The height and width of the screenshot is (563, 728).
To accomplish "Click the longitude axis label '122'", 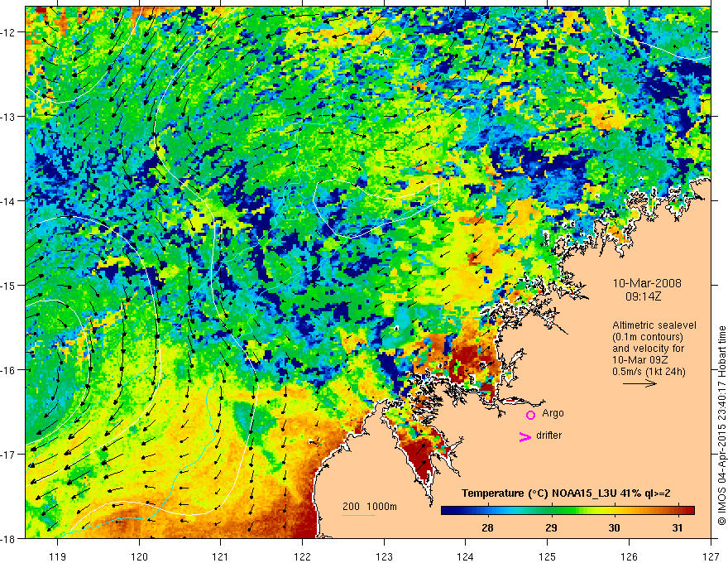I will [302, 556].
